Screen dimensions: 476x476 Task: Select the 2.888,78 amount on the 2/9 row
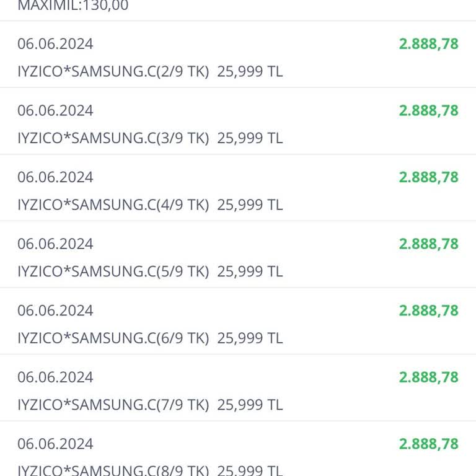428,44
